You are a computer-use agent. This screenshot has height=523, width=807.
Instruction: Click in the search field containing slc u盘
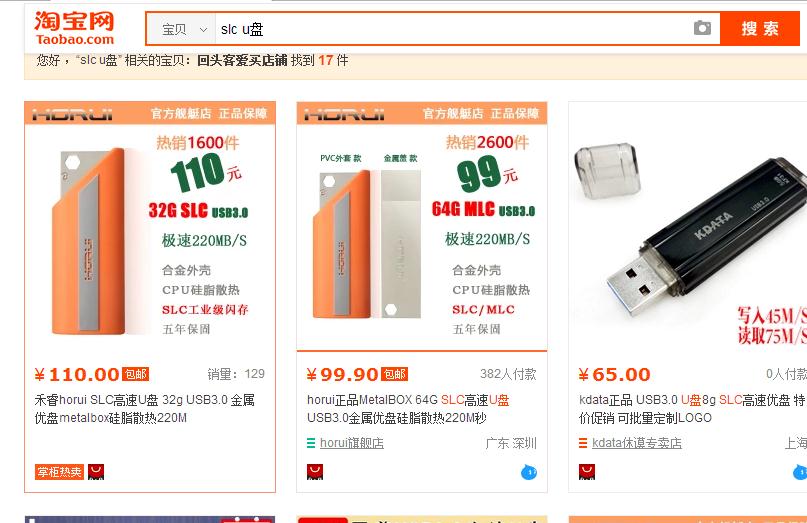coord(453,29)
